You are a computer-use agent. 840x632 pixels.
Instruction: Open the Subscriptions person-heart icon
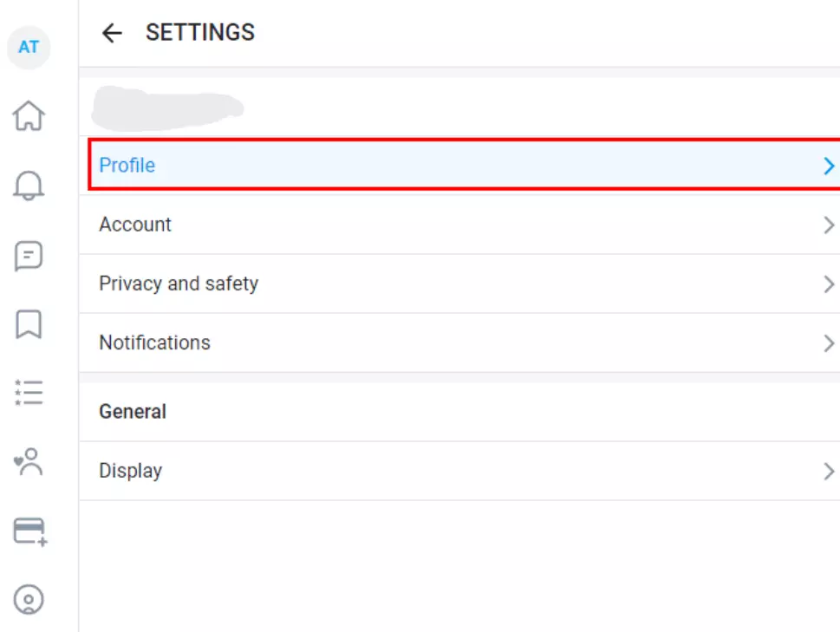point(29,462)
